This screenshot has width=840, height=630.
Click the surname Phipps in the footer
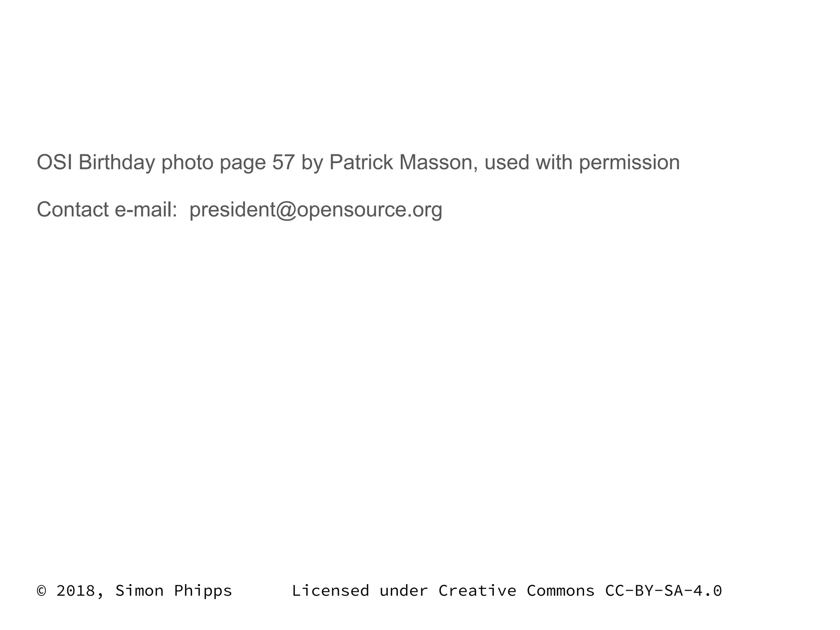pyautogui.click(x=203, y=592)
